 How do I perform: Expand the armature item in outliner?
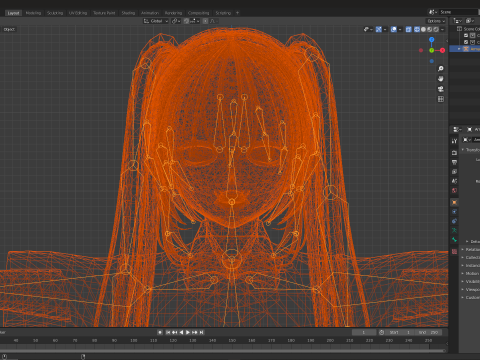coord(459,49)
